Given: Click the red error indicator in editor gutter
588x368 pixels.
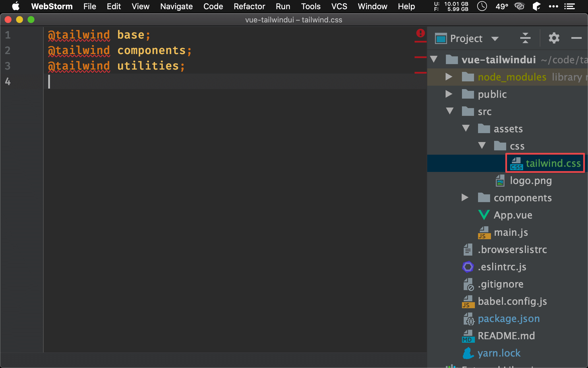Looking at the screenshot, I should coord(420,33).
